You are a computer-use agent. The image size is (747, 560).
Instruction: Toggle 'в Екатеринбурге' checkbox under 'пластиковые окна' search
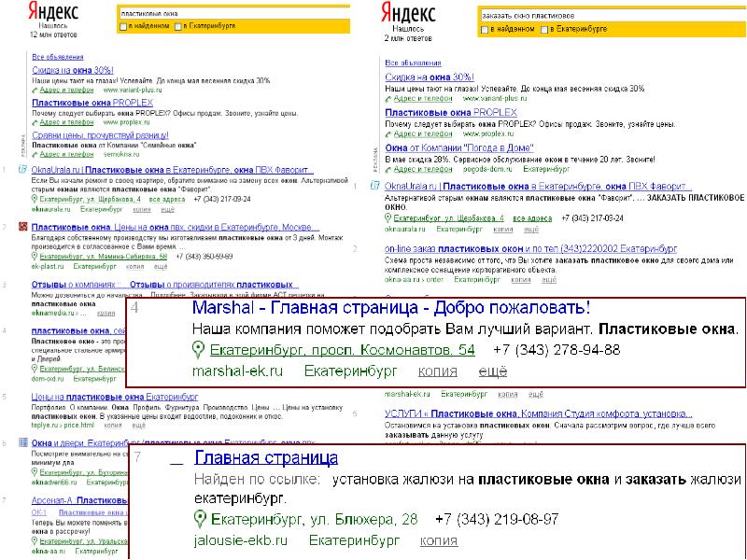click(x=177, y=26)
